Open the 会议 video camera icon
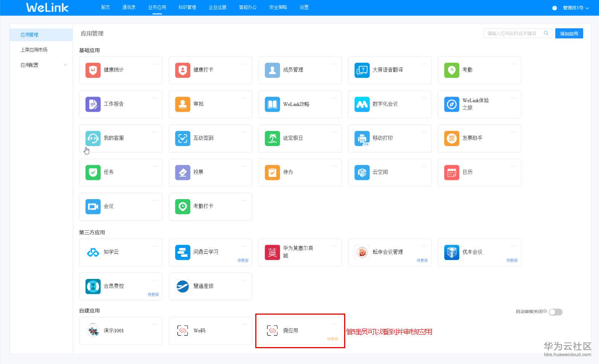Viewport: 599px width, 364px height. [x=93, y=207]
